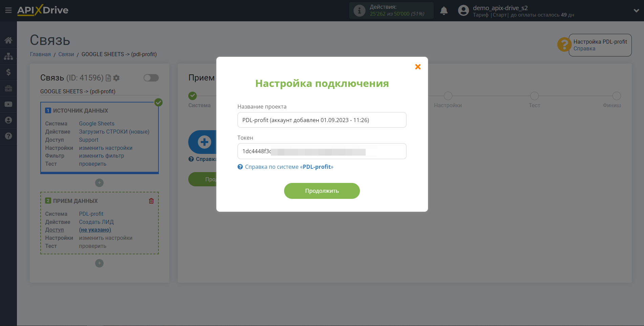
Task: Click the plus button between source and receiver
Action: click(99, 183)
